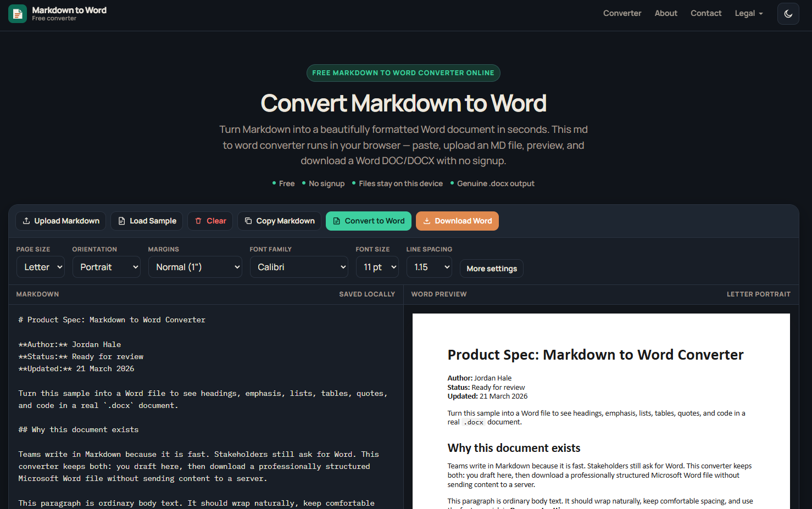Click the red Clear button
Image resolution: width=812 pixels, height=509 pixels.
pyautogui.click(x=210, y=221)
